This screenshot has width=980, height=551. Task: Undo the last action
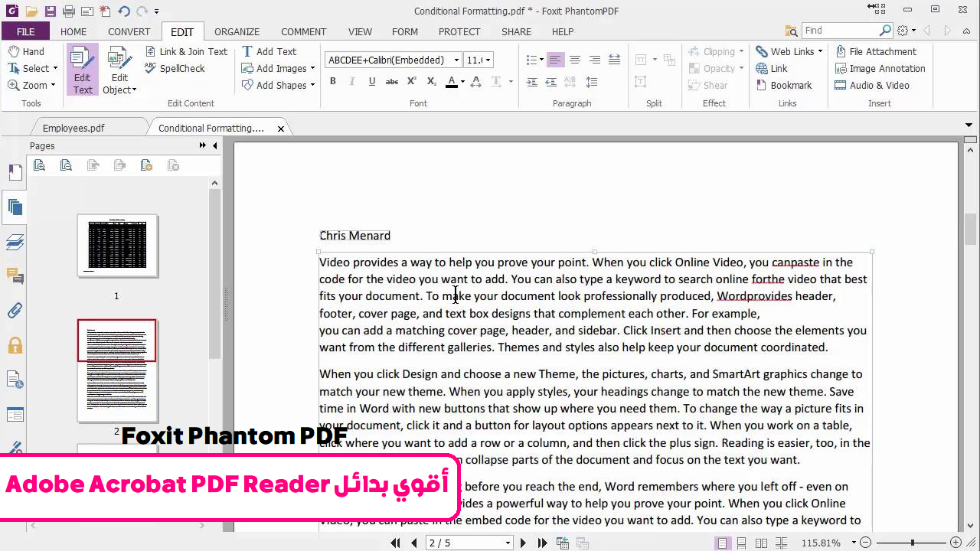click(x=124, y=11)
